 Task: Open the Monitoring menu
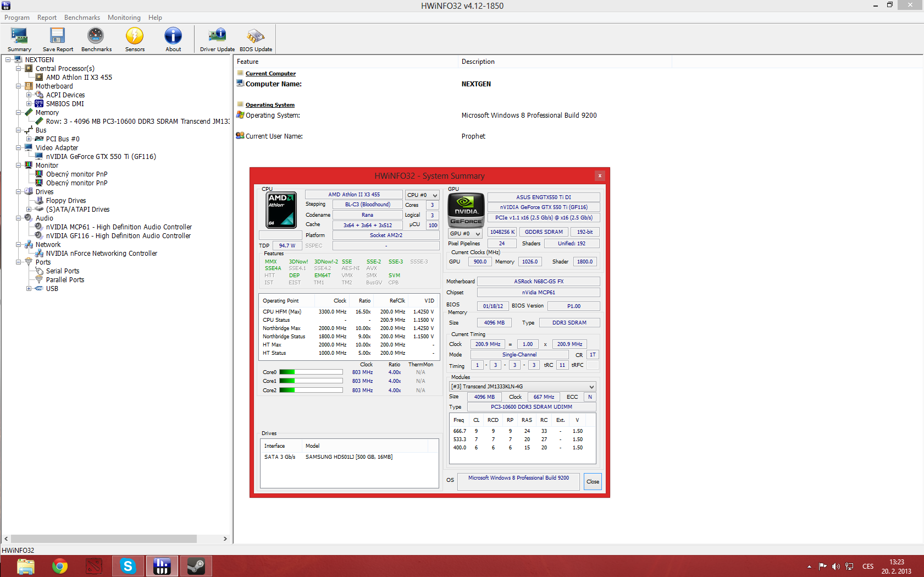pyautogui.click(x=124, y=18)
